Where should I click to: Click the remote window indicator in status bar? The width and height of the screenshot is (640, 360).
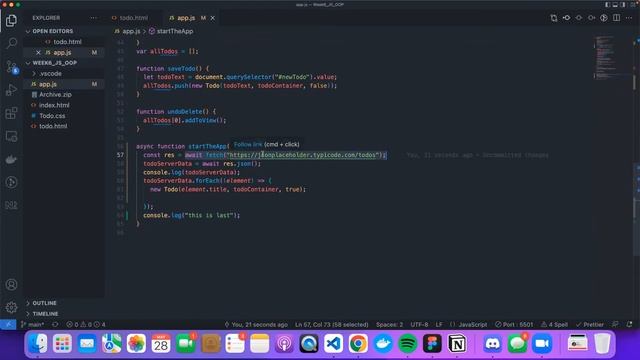pyautogui.click(x=8, y=324)
